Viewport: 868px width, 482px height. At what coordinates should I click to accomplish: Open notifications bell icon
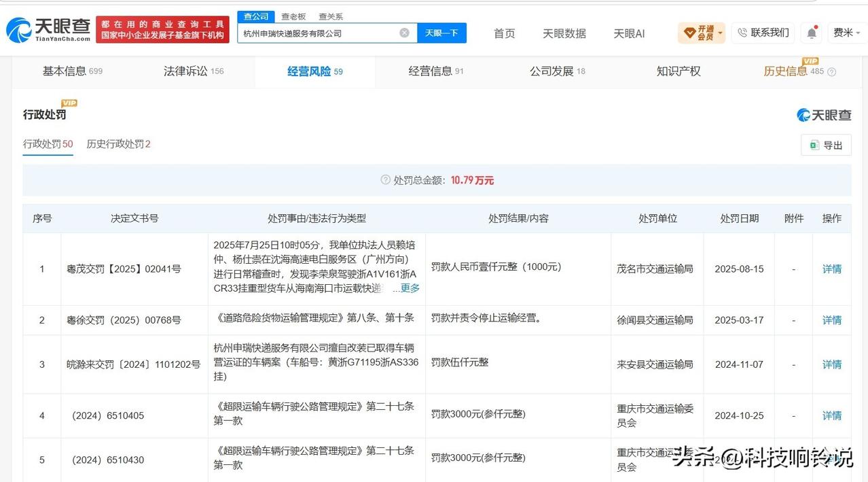tap(812, 33)
